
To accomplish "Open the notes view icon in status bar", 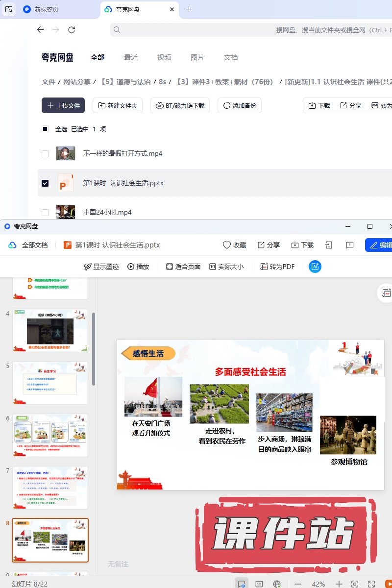I will coord(259,584).
